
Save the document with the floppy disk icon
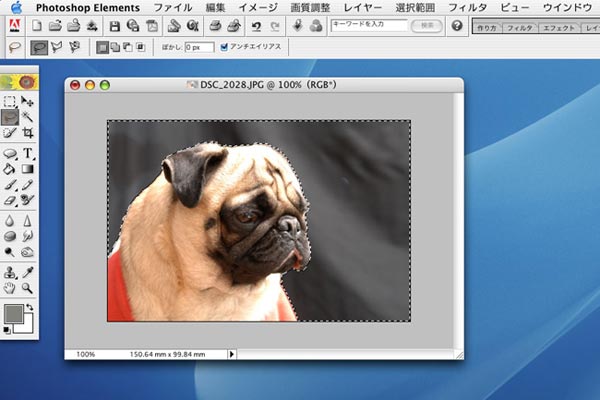coord(114,26)
